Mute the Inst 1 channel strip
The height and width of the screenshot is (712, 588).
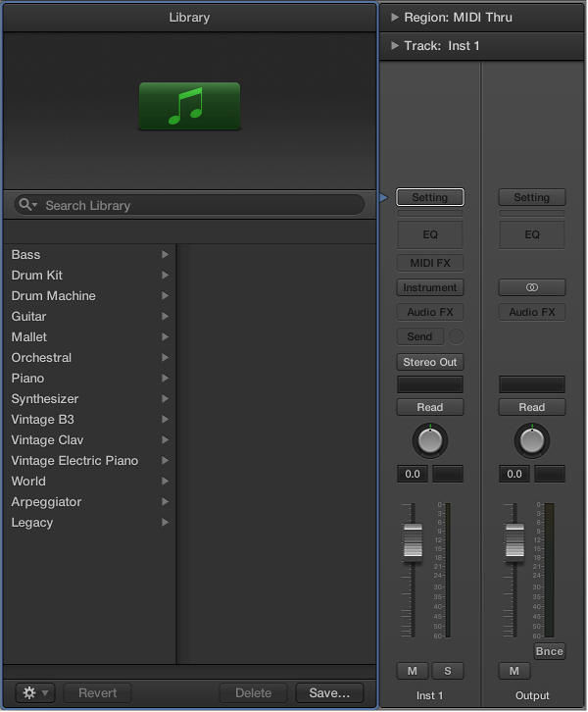(412, 671)
